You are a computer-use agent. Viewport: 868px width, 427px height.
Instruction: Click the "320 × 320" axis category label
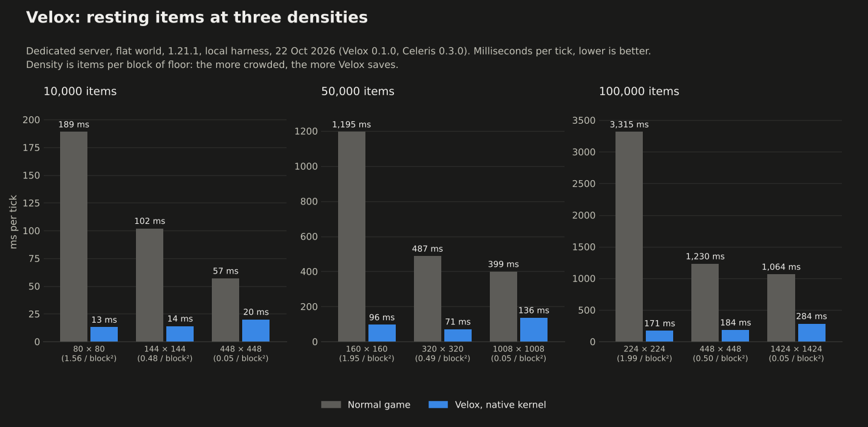point(442,349)
